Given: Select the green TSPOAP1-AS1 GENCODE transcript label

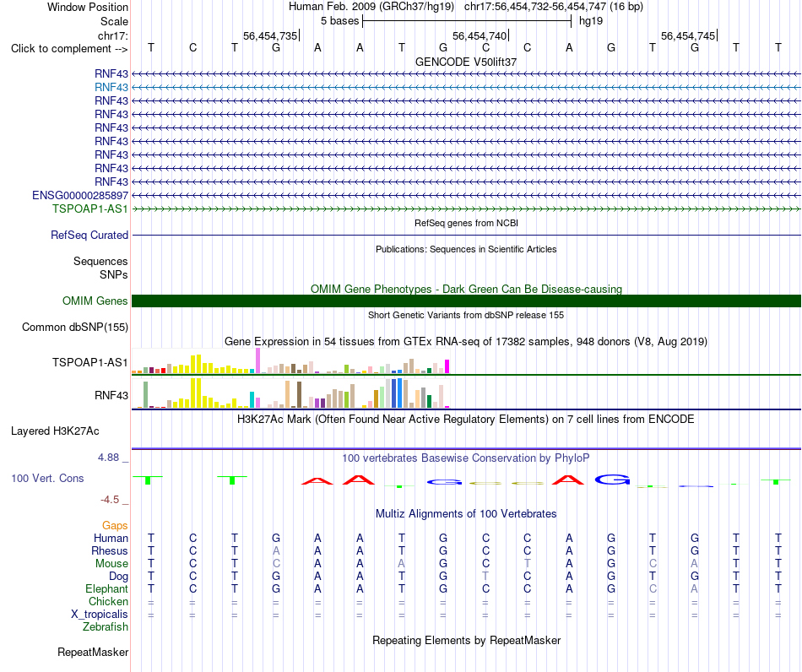Looking at the screenshot, I should pos(90,209).
